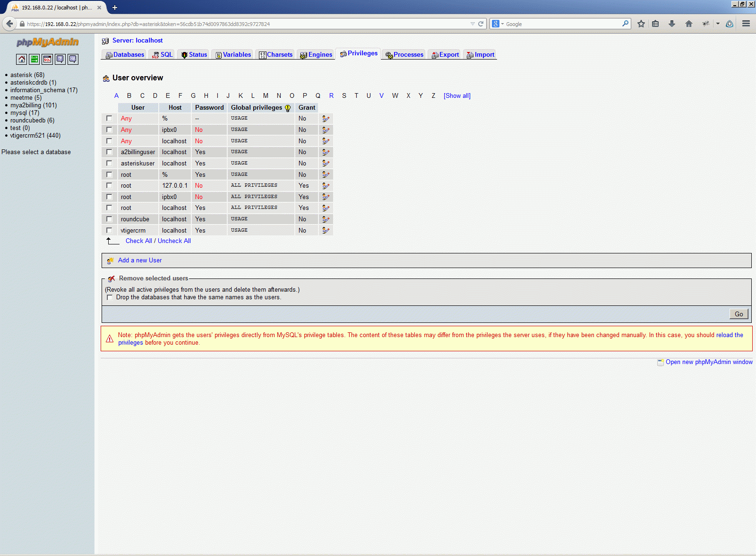Switch to the SQL tab
The width and height of the screenshot is (756, 556).
[163, 55]
